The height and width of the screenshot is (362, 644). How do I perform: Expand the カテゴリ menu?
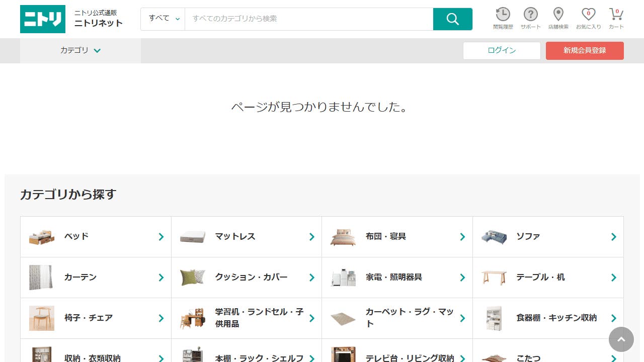(80, 50)
